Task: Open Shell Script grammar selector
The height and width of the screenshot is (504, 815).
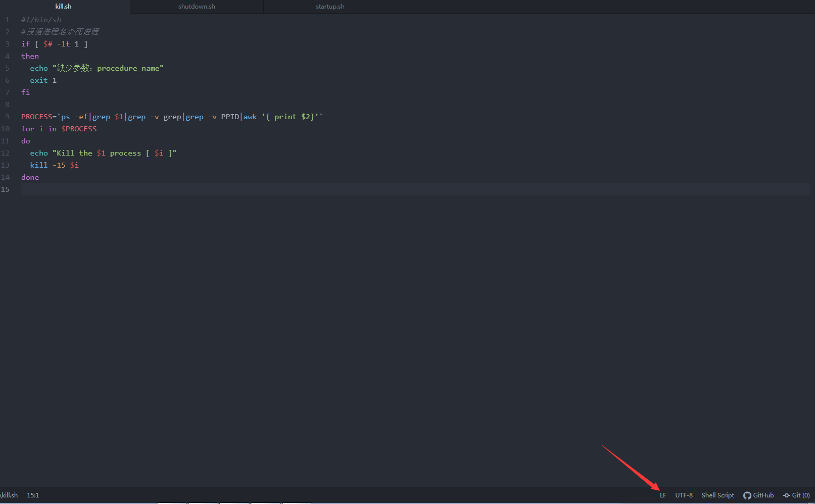Action: point(717,495)
